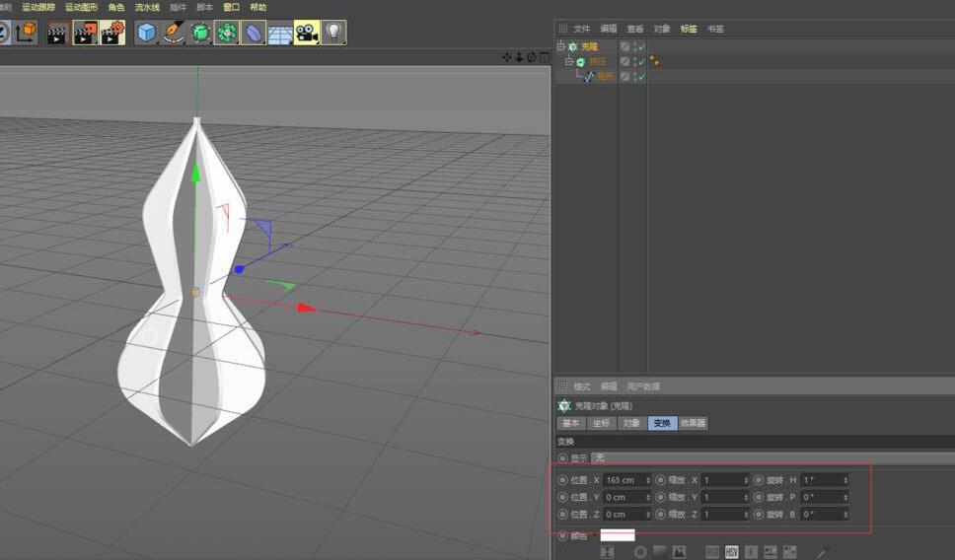The width and height of the screenshot is (955, 560).
Task: Open the Window menu in top bar
Action: coord(232,7)
